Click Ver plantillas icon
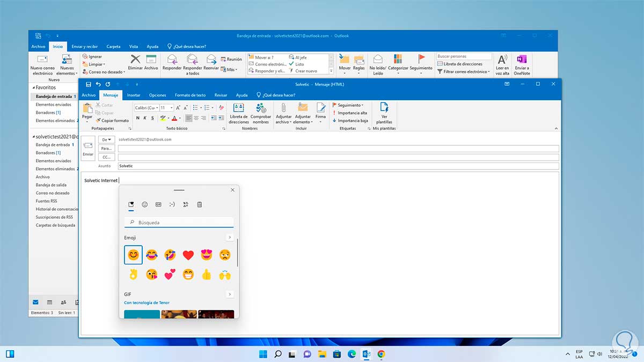This screenshot has width=644, height=362. click(x=384, y=113)
